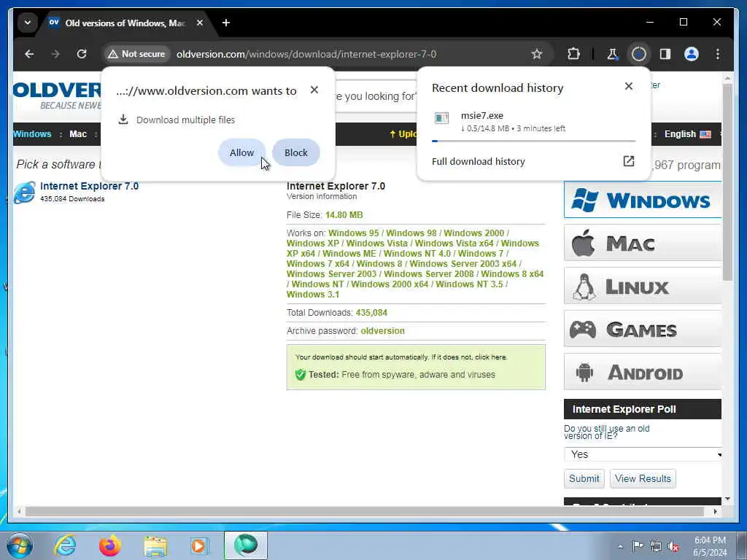This screenshot has height=560, width=747.
Task: Close the Old versions of Windows tab
Action: [200, 23]
